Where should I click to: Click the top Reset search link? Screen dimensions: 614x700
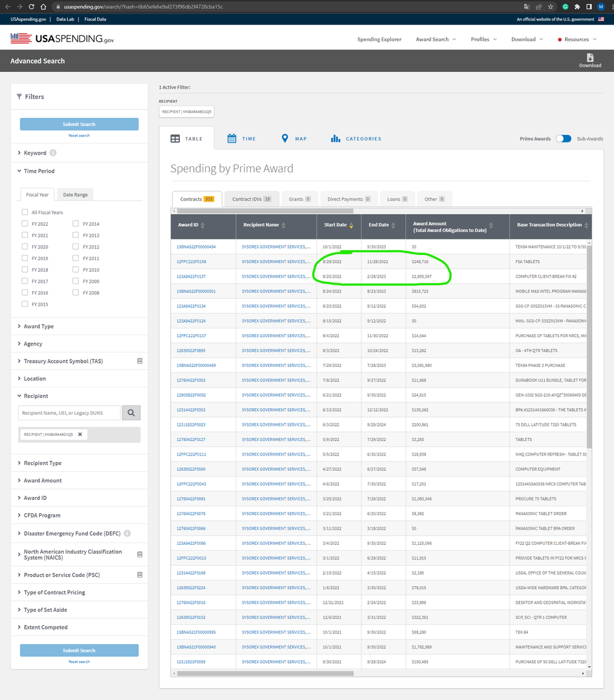79,135
